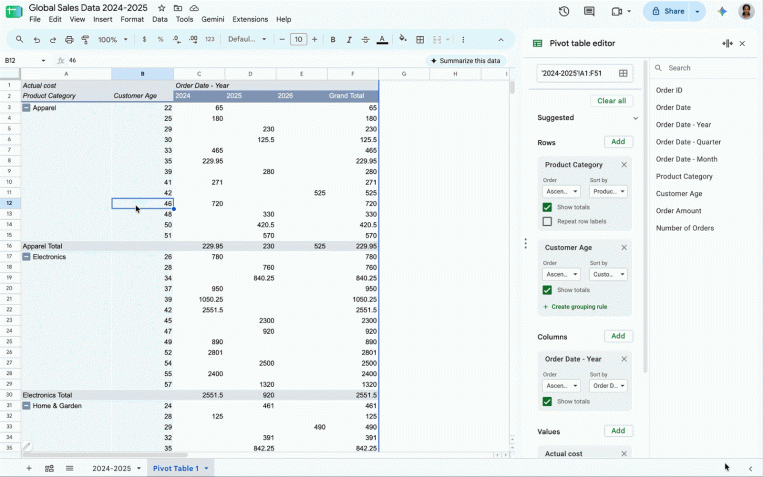The height and width of the screenshot is (477, 763).
Task: Collapse the Apparel group in pivot table
Action: coord(26,108)
